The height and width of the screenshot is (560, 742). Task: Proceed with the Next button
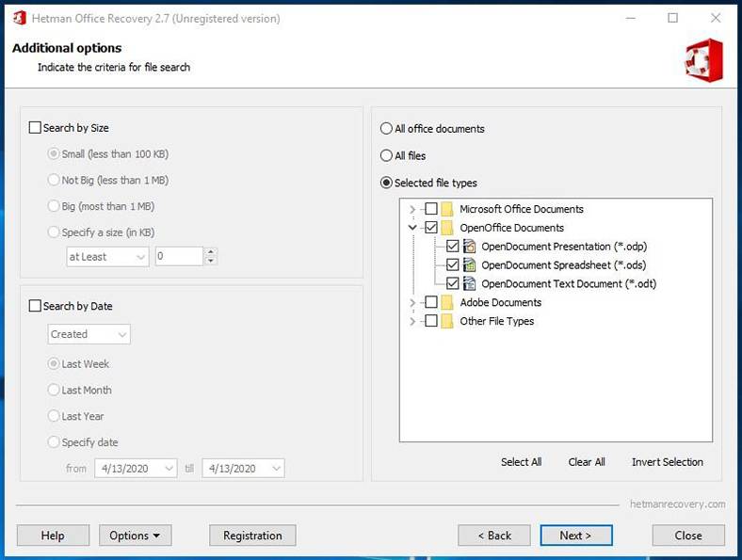click(576, 536)
